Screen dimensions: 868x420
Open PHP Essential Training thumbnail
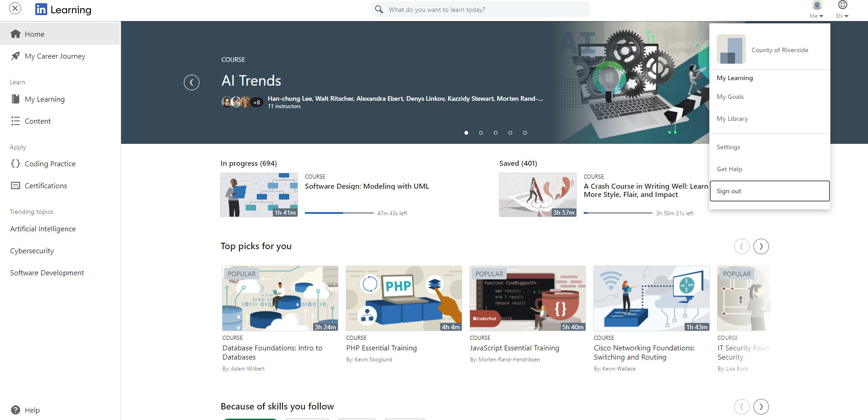click(x=404, y=298)
